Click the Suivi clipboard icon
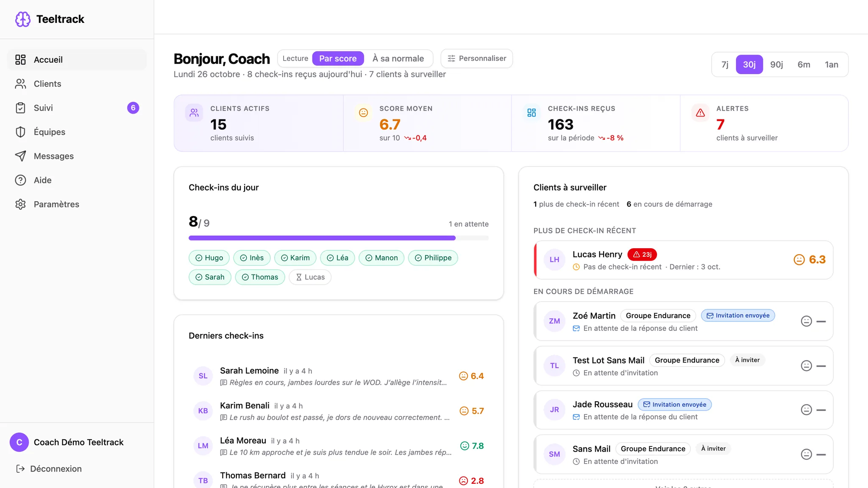The image size is (868, 488). (20, 108)
